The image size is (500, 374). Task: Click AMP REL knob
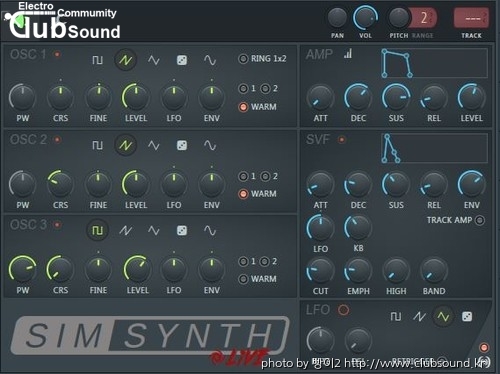(x=434, y=98)
